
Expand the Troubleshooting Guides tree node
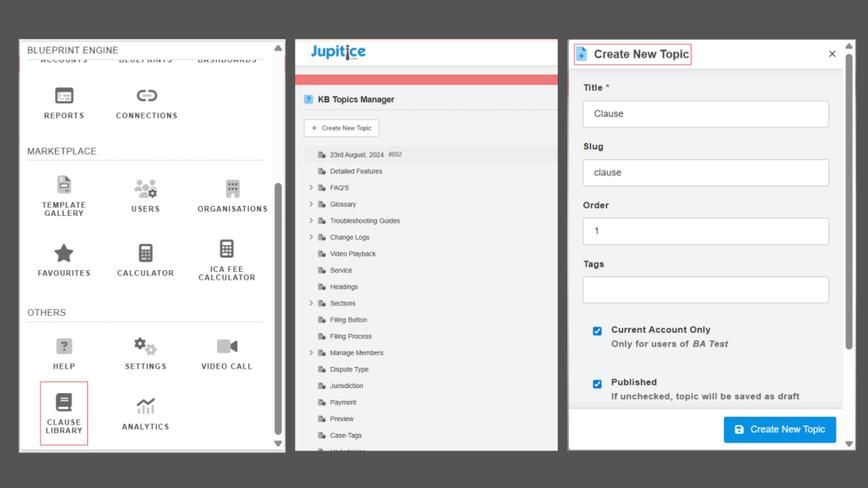(x=311, y=221)
